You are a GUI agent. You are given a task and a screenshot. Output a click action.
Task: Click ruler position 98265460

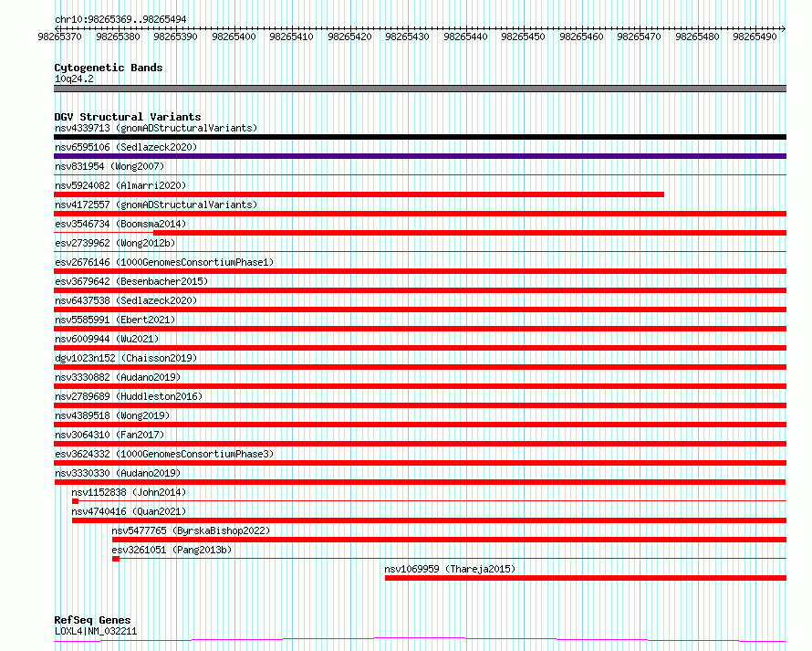[x=581, y=37]
